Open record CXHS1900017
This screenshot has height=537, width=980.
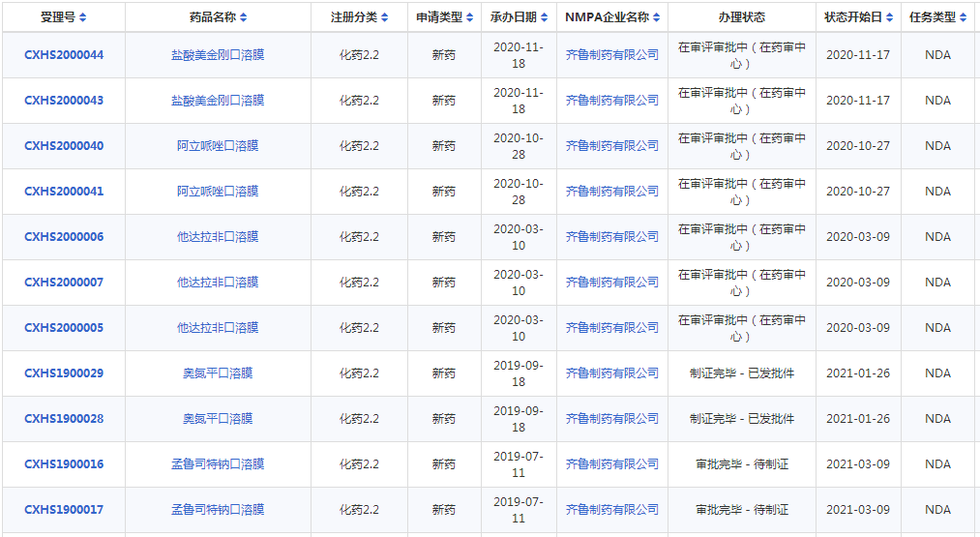click(64, 510)
